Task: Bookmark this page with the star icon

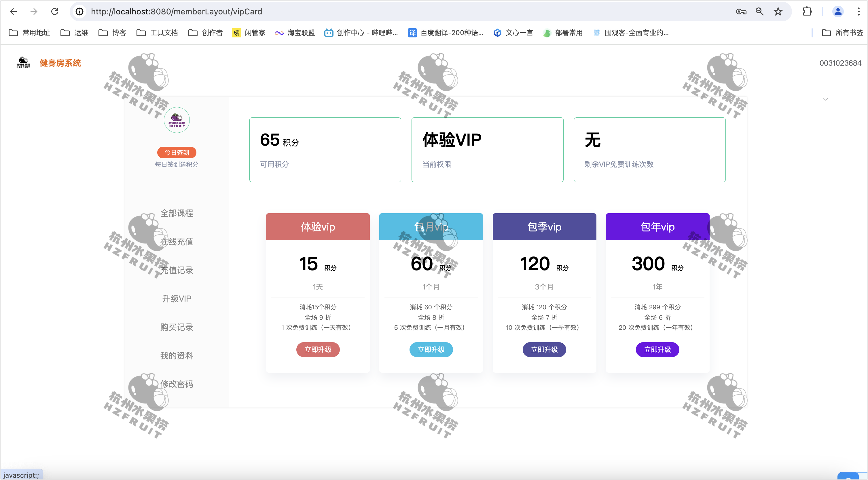Action: tap(778, 12)
